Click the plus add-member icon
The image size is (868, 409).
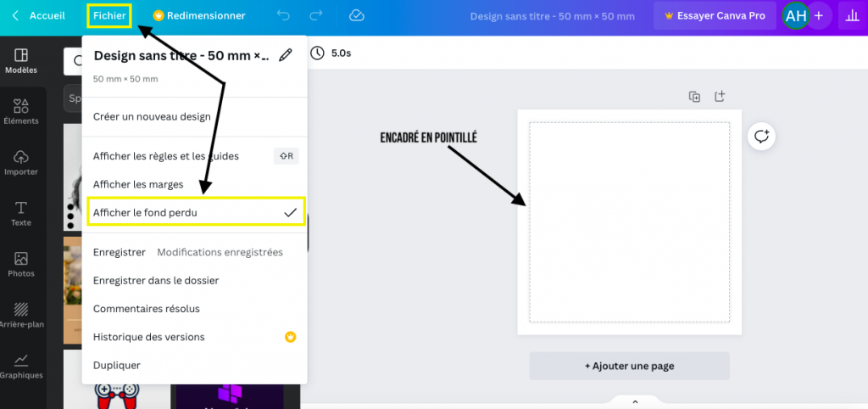(819, 16)
